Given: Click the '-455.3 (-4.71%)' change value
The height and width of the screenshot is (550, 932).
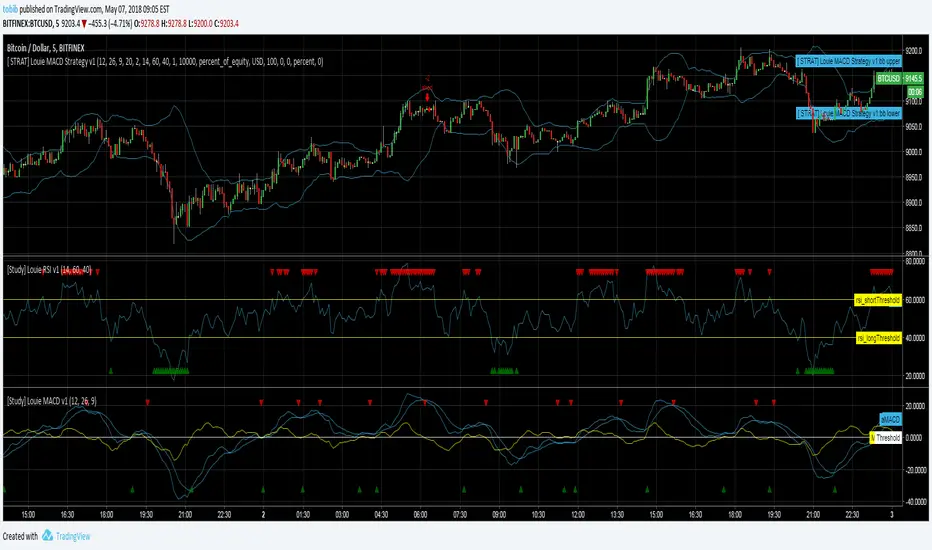Looking at the screenshot, I should point(110,24).
